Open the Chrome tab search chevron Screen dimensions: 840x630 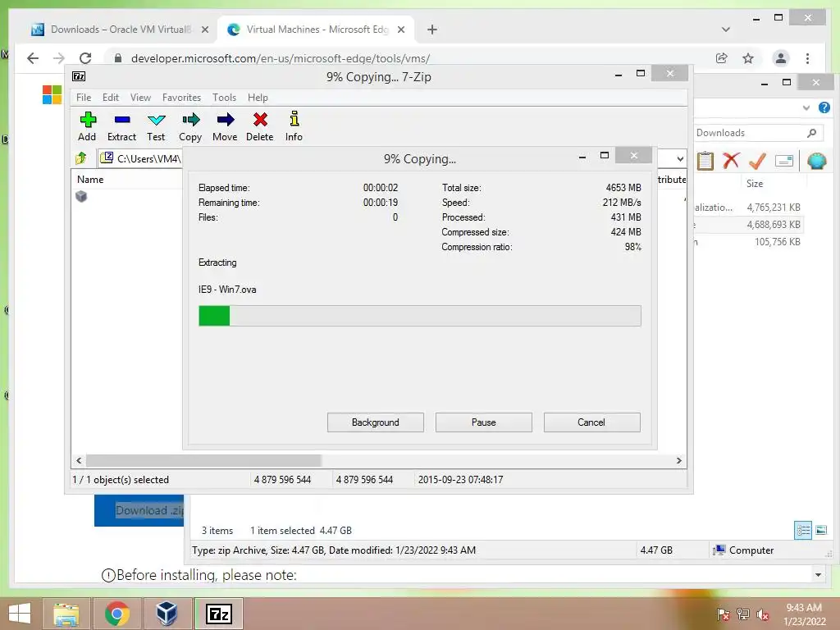(x=725, y=30)
